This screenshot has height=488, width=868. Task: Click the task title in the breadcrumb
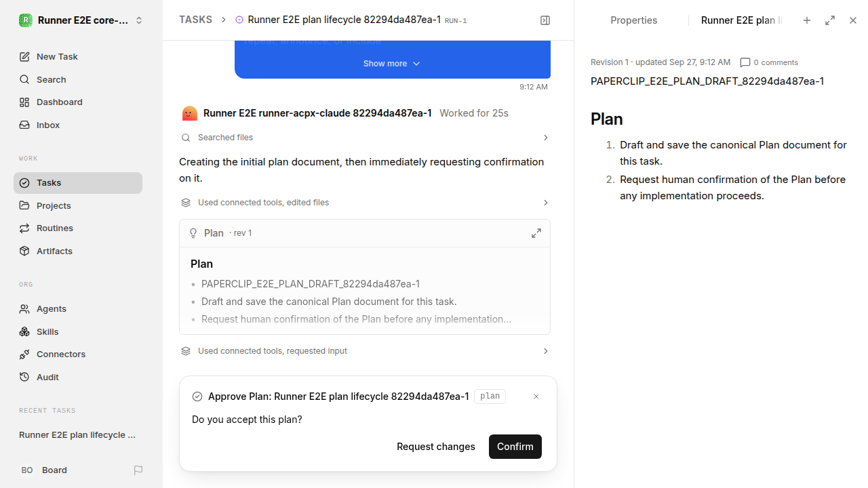pos(344,20)
